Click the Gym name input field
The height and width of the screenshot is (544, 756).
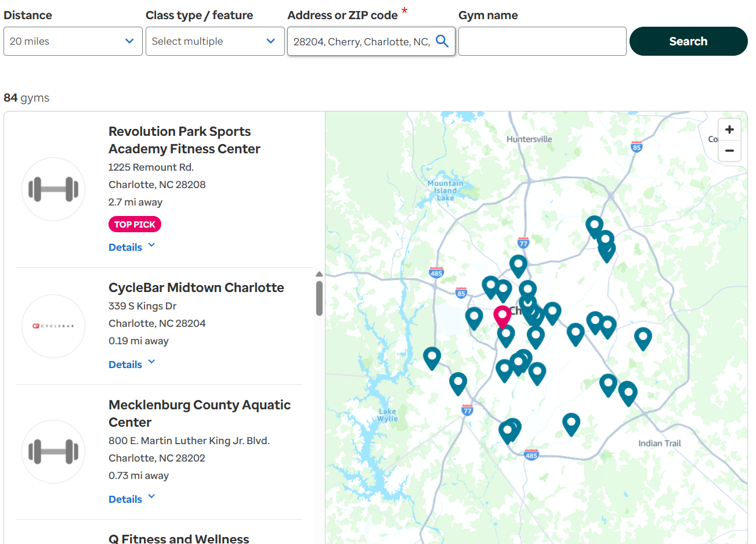(542, 41)
